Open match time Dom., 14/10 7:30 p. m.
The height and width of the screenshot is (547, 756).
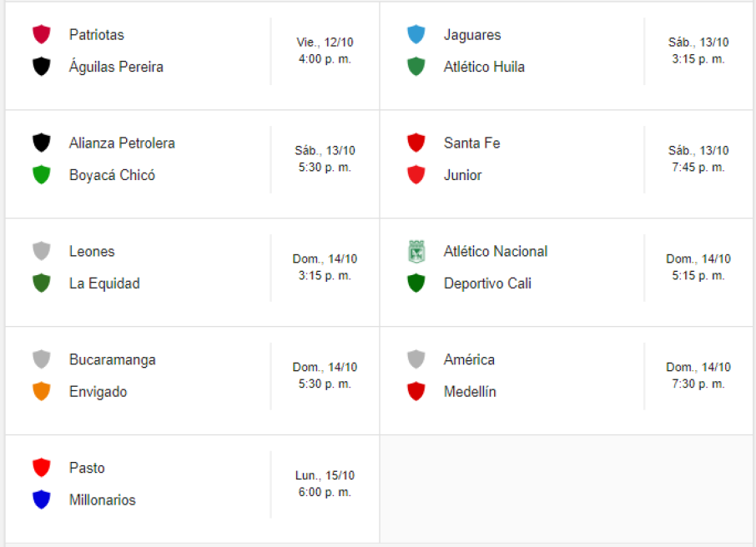[x=698, y=375]
